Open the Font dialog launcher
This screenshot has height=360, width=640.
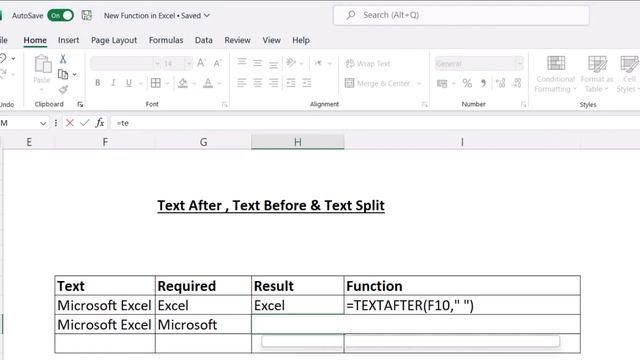coord(224,104)
